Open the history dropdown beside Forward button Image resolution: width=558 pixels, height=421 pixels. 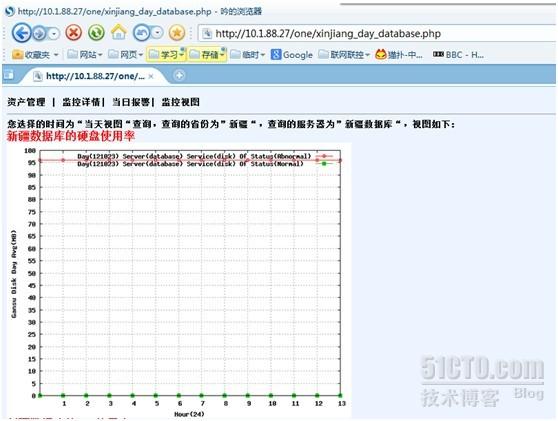tap(54, 34)
